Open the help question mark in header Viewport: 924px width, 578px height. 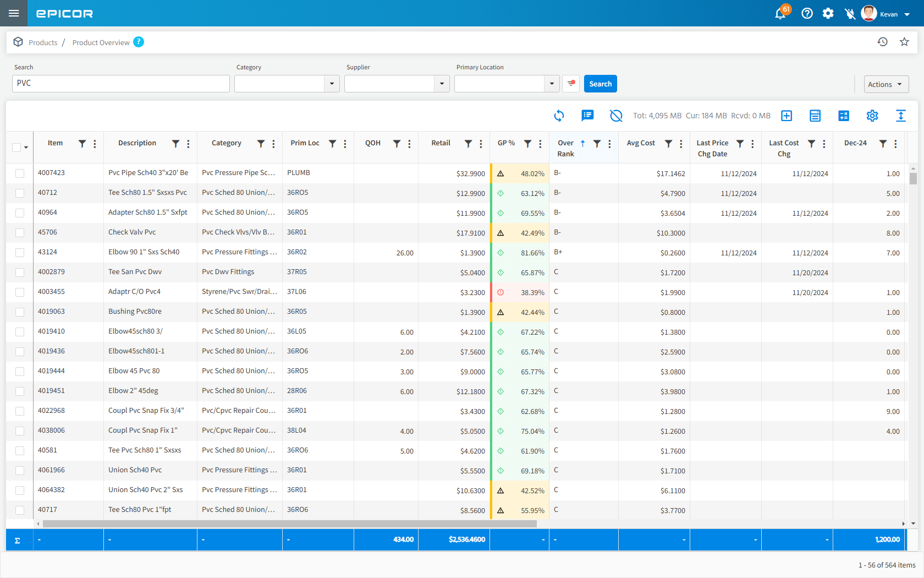pyautogui.click(x=807, y=14)
